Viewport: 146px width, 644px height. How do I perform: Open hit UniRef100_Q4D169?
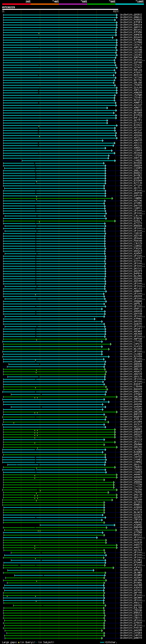tap(131, 432)
